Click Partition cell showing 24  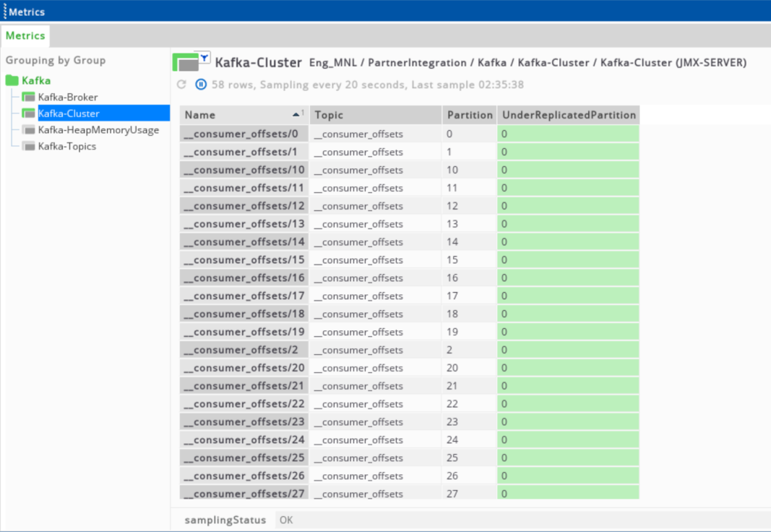pos(470,439)
